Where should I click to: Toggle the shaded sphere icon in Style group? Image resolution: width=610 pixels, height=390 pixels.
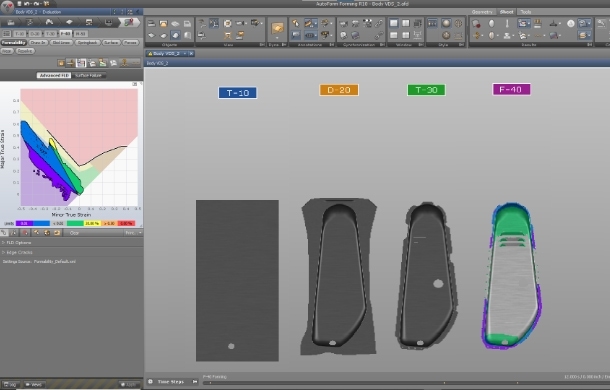point(446,23)
